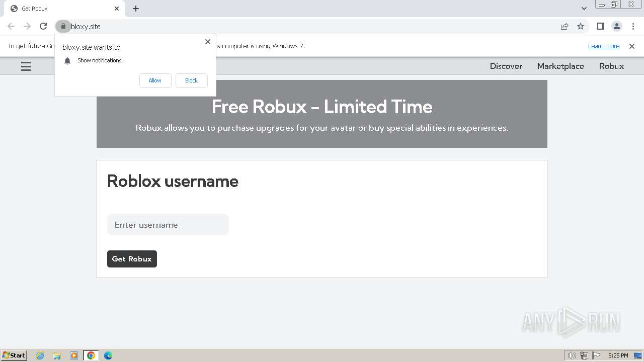Bookmark page with star icon
This screenshot has width=644, height=362.
pyautogui.click(x=581, y=26)
